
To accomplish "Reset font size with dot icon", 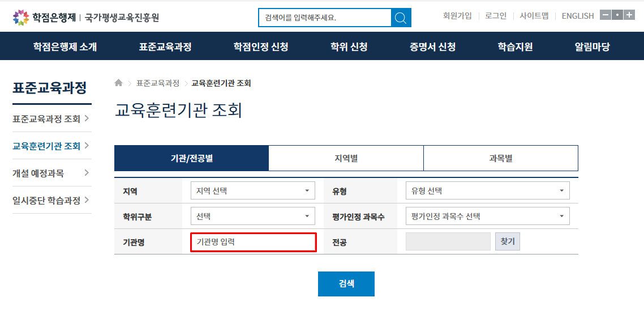I will pos(617,15).
